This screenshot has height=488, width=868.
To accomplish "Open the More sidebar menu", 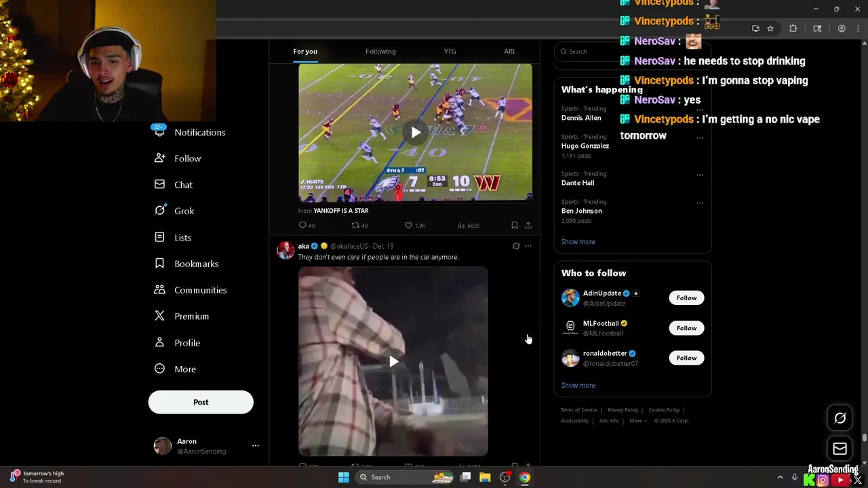I will click(175, 369).
